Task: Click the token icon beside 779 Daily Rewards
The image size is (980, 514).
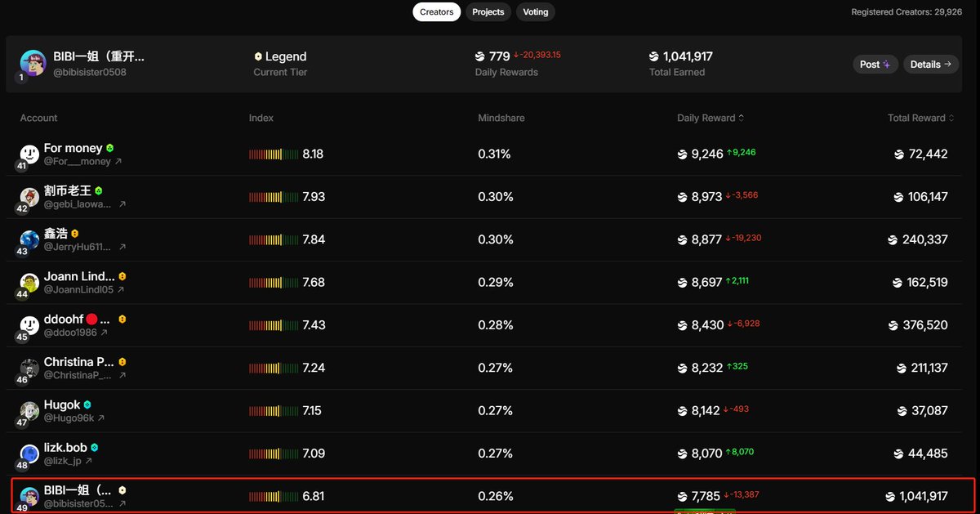Action: click(480, 56)
